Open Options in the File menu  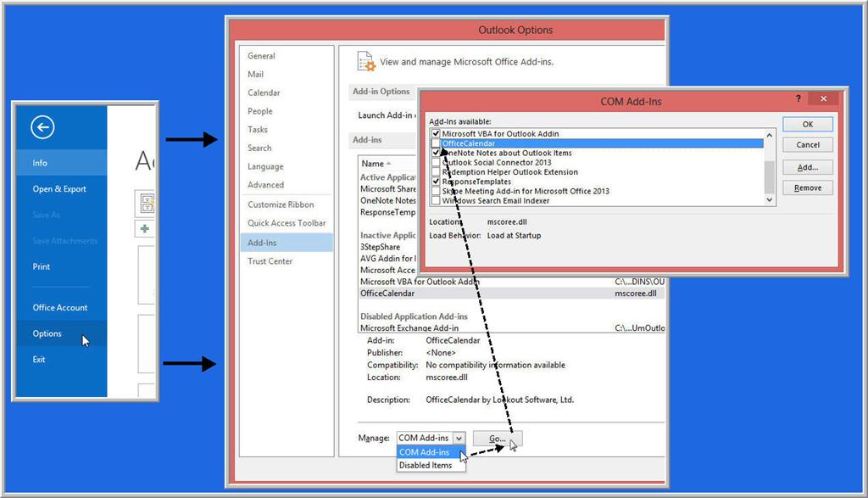pos(47,333)
